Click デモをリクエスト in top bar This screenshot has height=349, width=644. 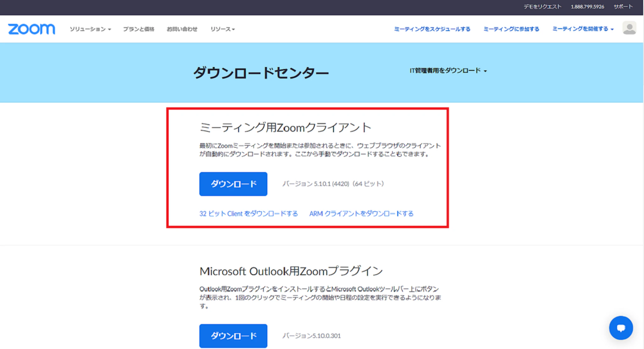(x=542, y=7)
